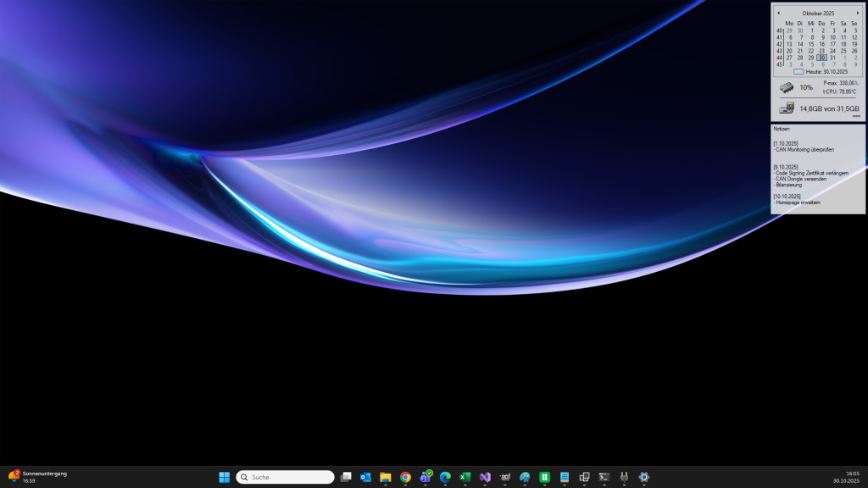
Task: Open the taskbar clock and date
Action: [846, 477]
